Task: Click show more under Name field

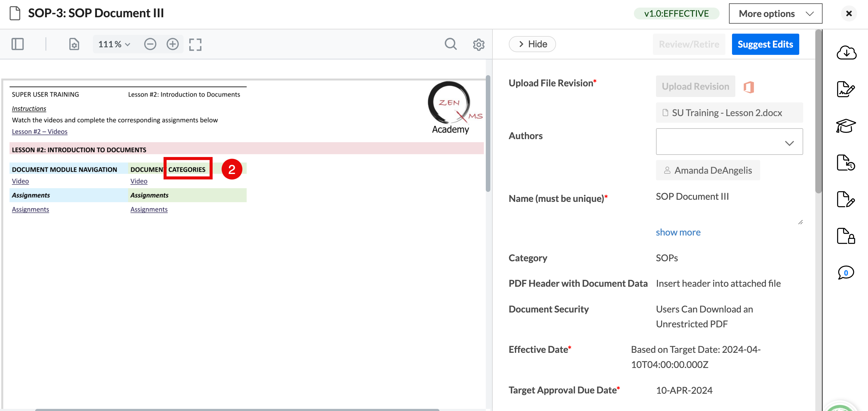Action: 678,232
